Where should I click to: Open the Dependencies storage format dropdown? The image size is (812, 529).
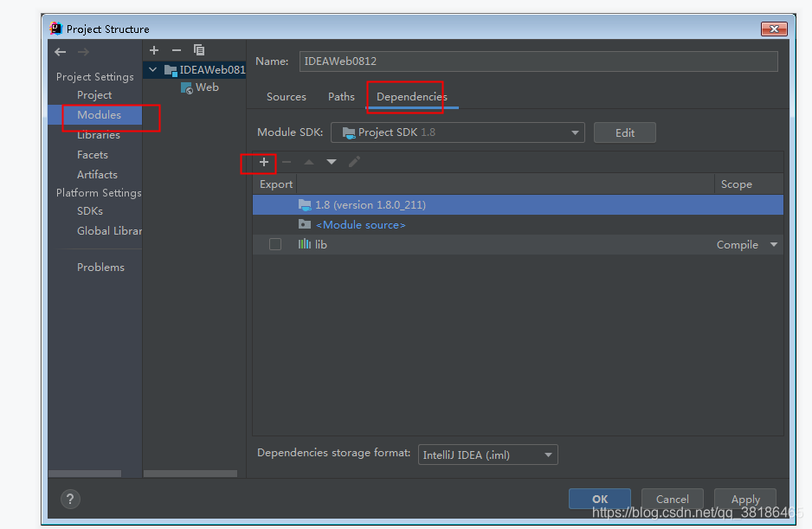click(488, 455)
